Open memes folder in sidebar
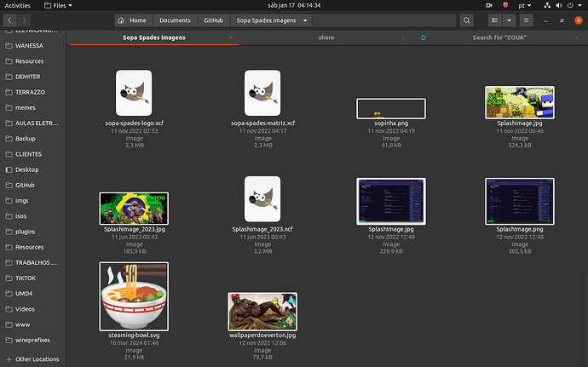The image size is (588, 367). [x=33, y=107]
